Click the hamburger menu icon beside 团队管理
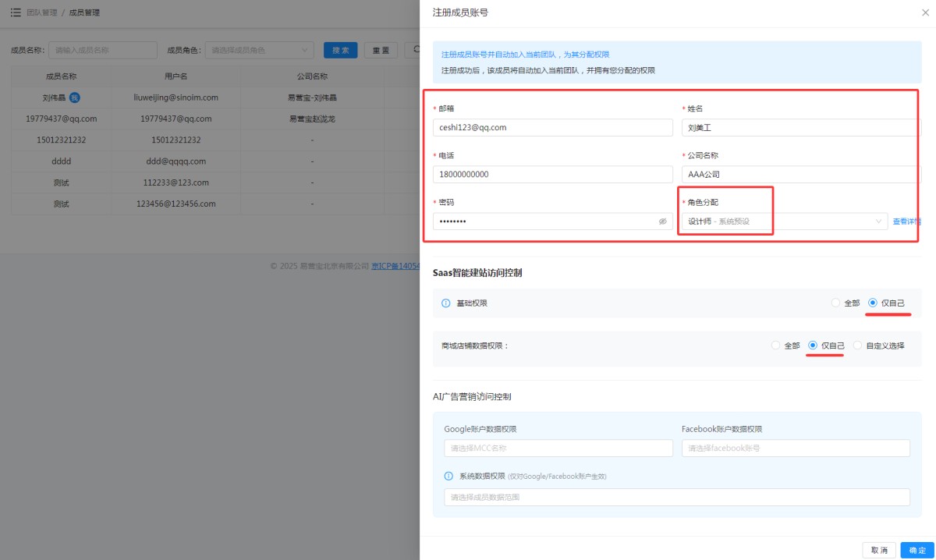 16,12
